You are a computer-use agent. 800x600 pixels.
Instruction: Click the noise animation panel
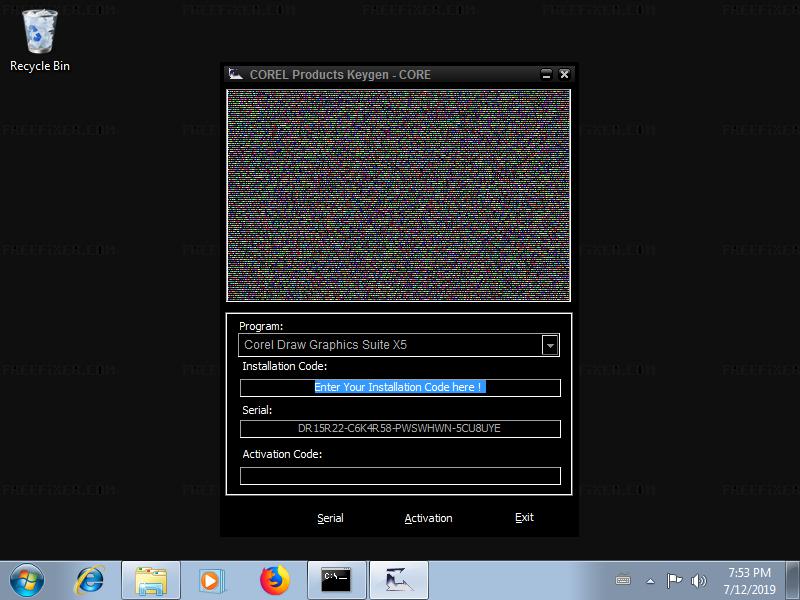(398, 196)
